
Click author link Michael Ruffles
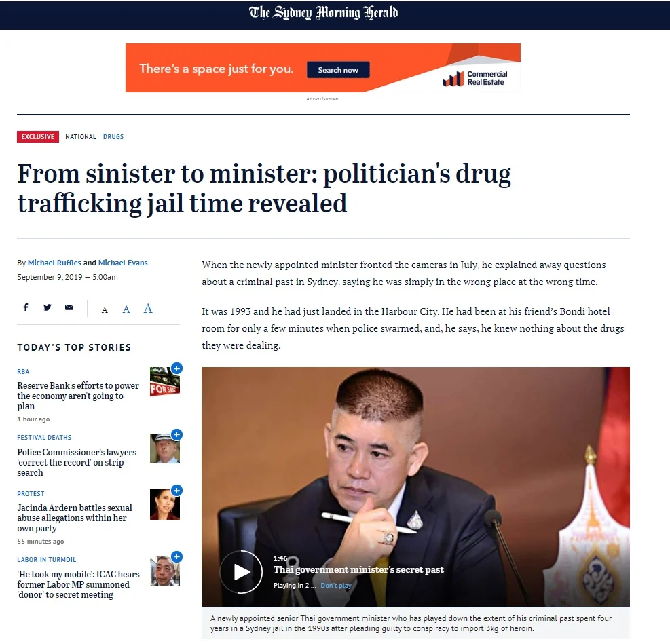tap(54, 263)
